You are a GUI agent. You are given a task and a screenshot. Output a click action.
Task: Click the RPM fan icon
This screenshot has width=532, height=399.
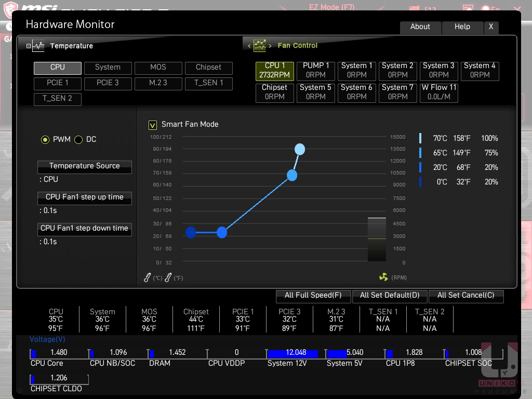click(x=383, y=277)
